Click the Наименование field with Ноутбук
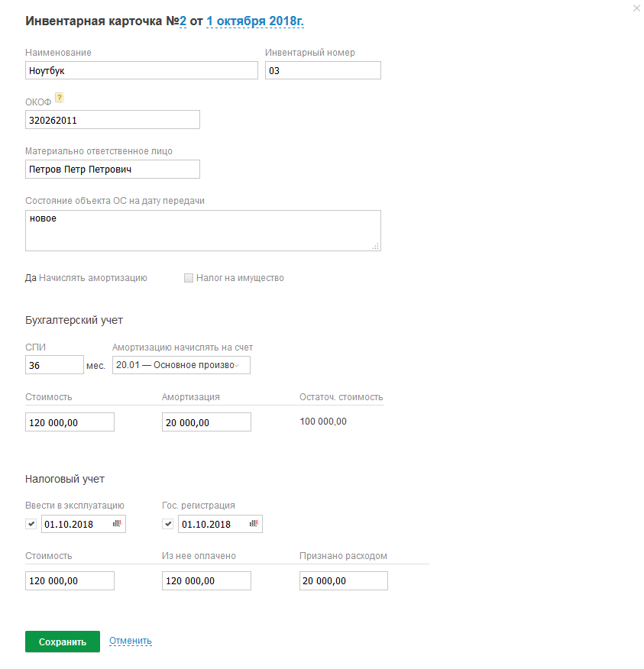 click(x=141, y=70)
